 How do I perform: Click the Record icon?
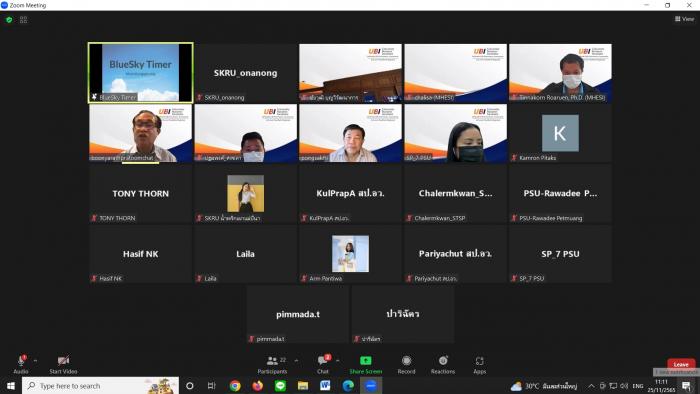pyautogui.click(x=406, y=361)
